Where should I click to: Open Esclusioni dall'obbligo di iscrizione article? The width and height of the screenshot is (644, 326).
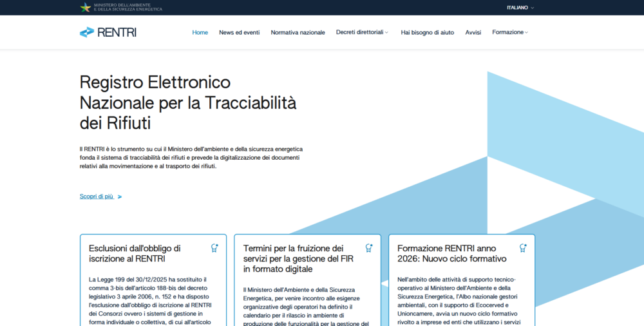[x=135, y=253]
